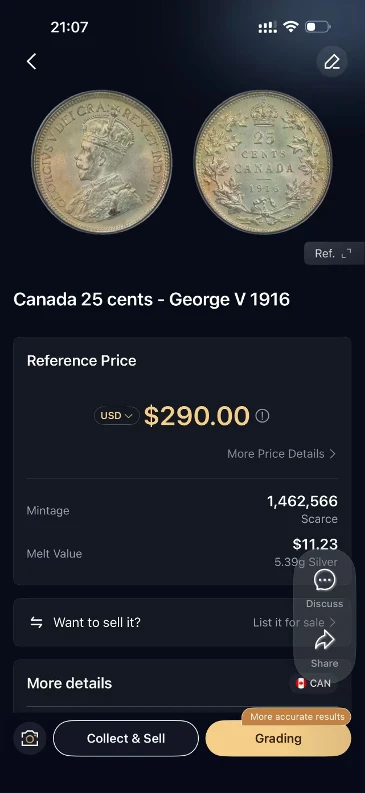The height and width of the screenshot is (793, 365).
Task: View the coin reverse image
Action: [263, 162]
